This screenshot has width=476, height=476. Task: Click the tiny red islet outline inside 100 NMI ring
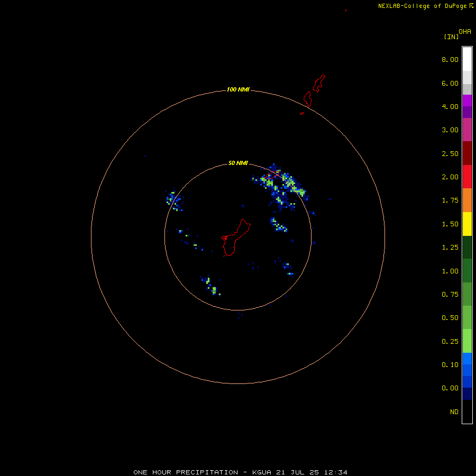[x=302, y=114]
